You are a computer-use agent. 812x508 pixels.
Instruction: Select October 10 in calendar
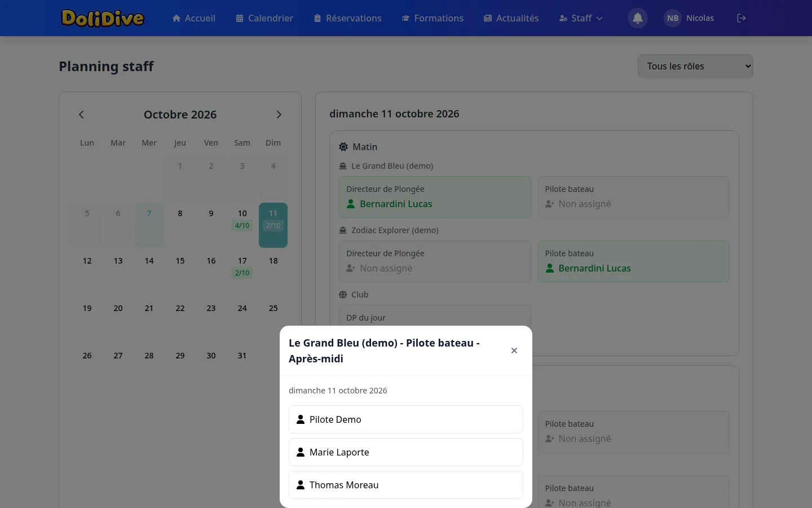242,225
